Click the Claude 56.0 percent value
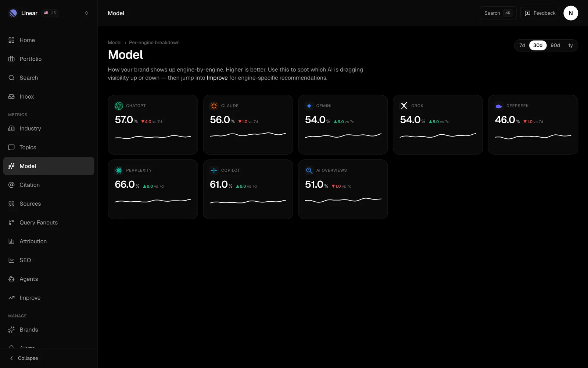 click(x=222, y=120)
